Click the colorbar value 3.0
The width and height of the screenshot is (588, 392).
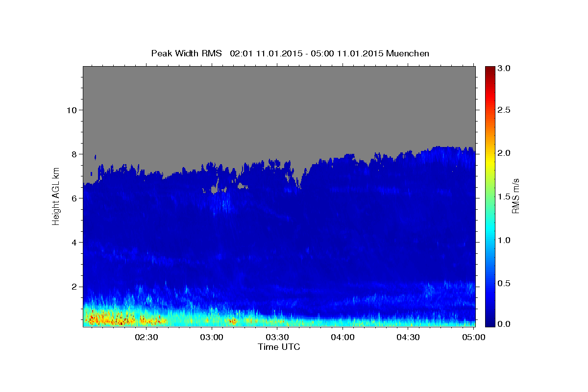point(504,68)
